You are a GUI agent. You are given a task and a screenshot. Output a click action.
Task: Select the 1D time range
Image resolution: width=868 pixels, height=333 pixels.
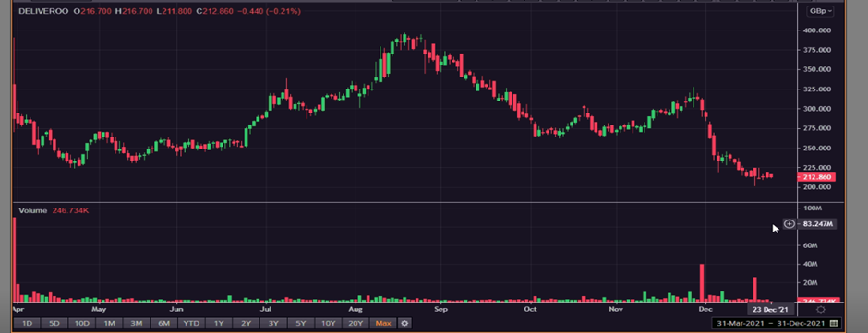(x=27, y=323)
